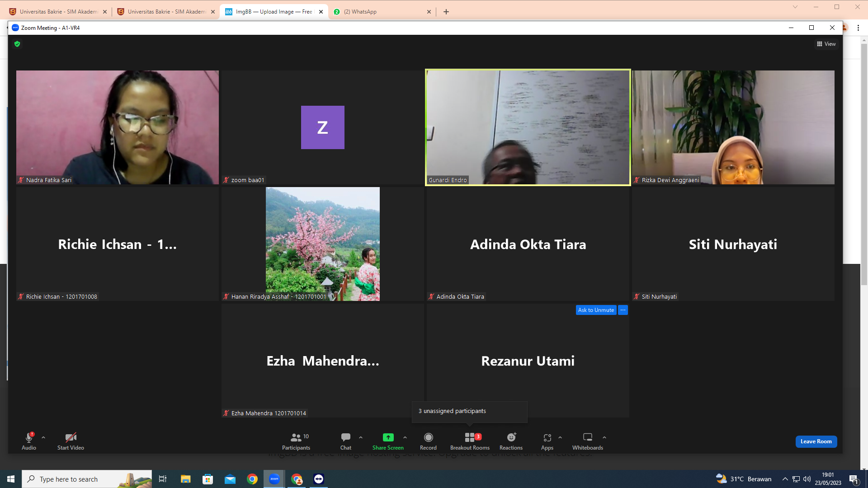Open Chrome tab search chevron
The height and width of the screenshot is (488, 868).
coord(795,7)
